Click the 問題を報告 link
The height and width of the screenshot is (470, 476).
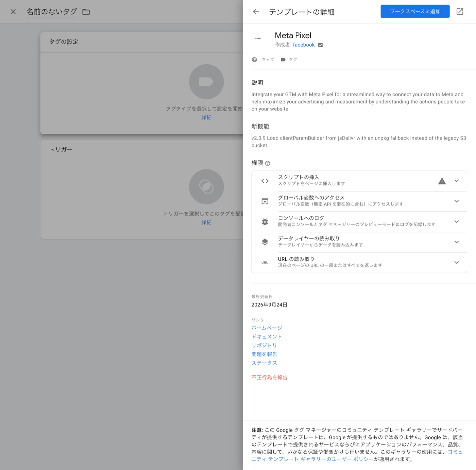click(264, 354)
